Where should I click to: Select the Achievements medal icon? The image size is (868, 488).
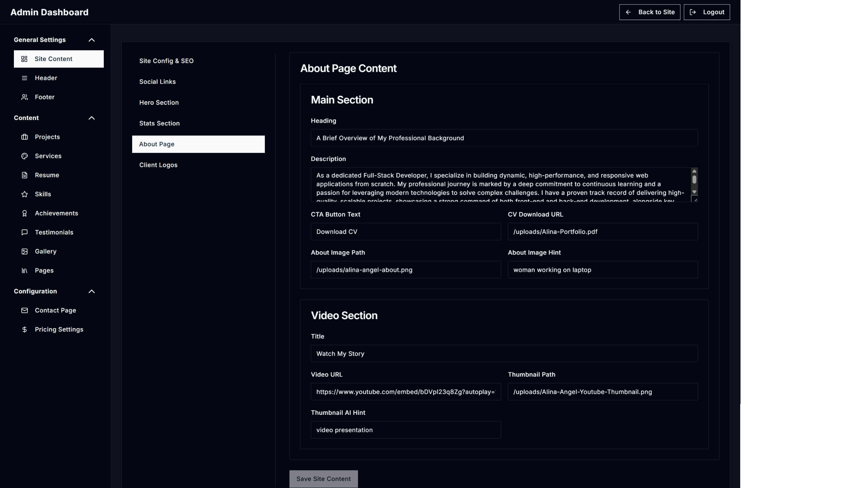(x=24, y=213)
